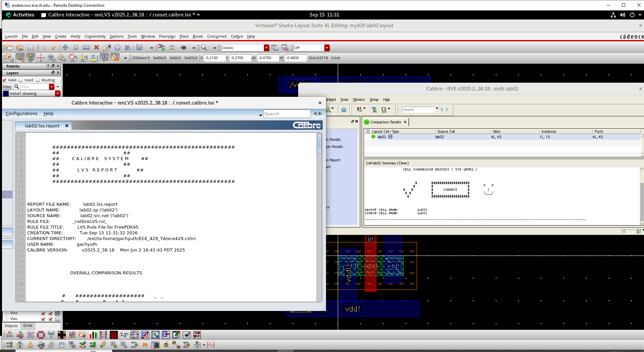Toggle the Valid layers checkbox
Viewport: 644px width, 352px height.
(x=5, y=80)
